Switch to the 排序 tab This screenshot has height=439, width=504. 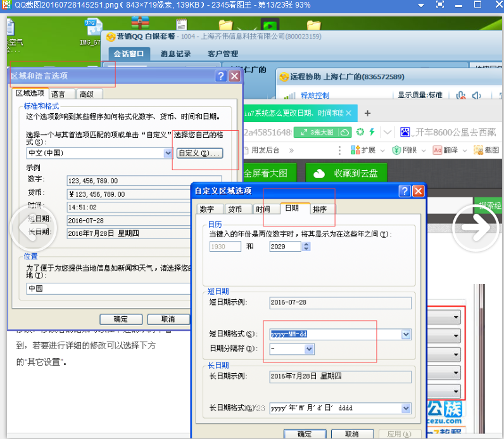[x=320, y=209]
